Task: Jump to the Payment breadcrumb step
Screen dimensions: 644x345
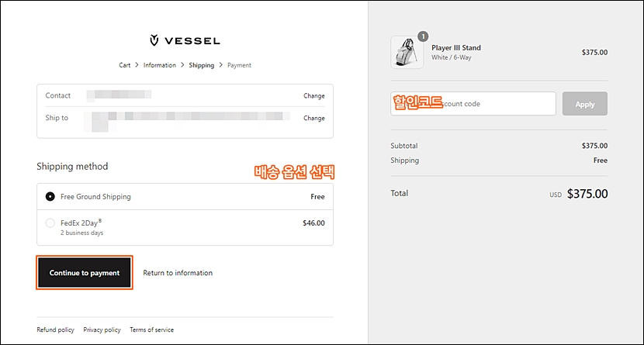Action: [239, 65]
